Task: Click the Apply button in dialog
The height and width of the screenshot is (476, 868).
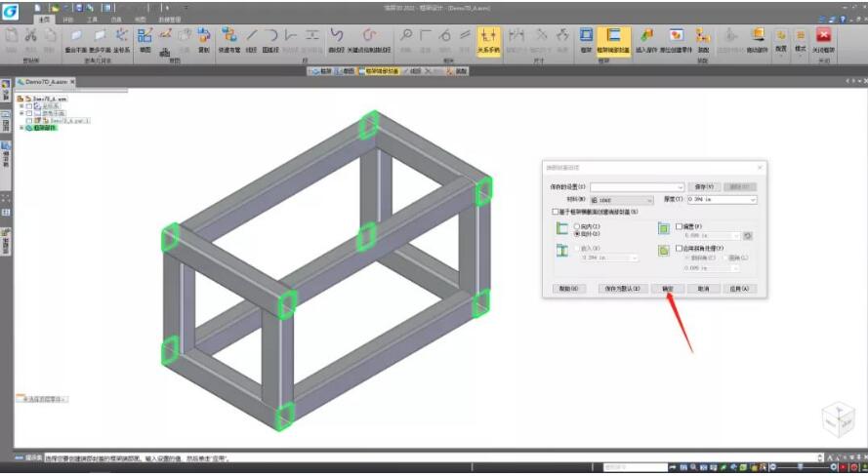Action: pyautogui.click(x=739, y=289)
